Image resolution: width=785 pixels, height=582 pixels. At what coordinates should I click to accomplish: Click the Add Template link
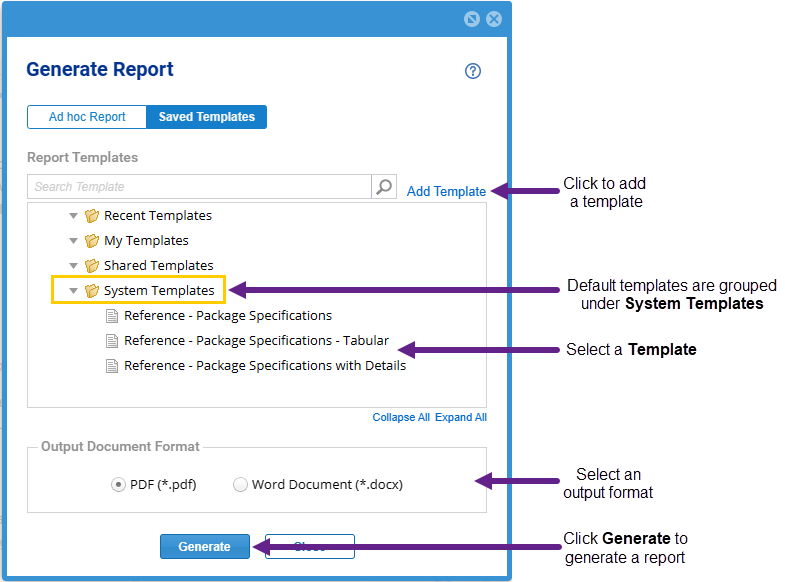pos(446,191)
